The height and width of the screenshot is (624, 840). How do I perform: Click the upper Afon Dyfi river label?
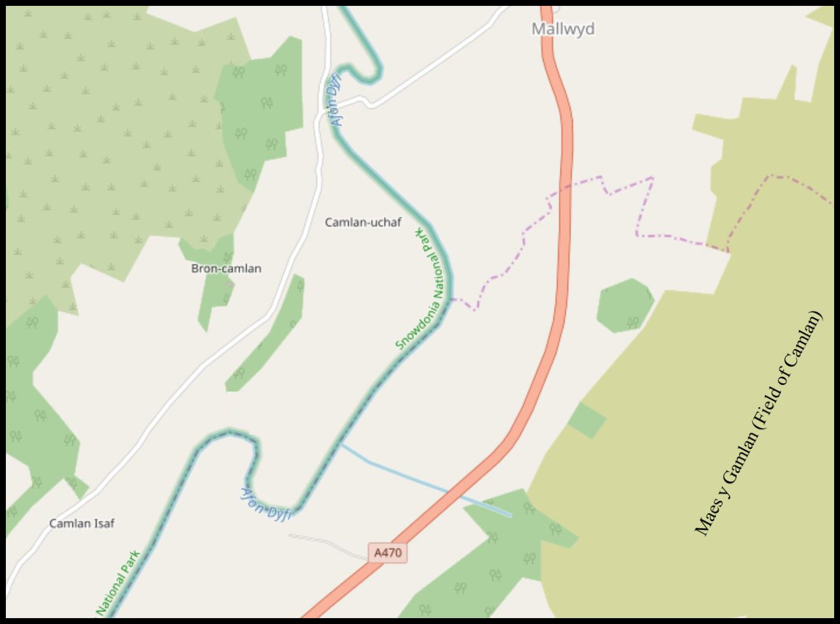334,100
